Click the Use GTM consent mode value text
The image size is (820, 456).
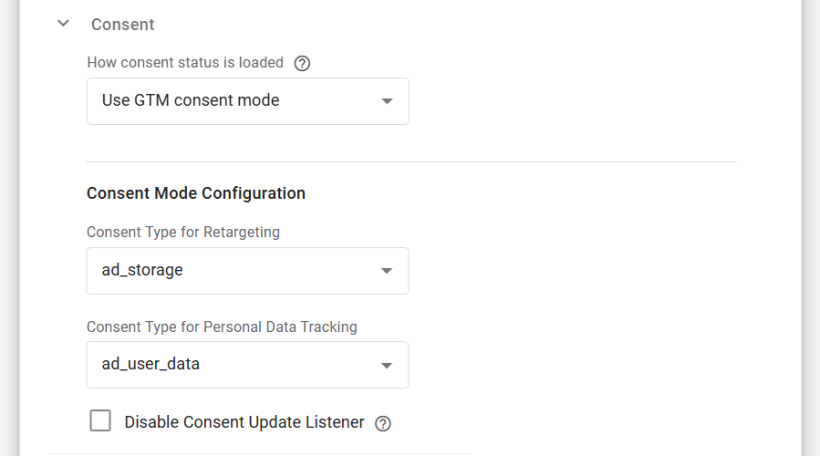(190, 101)
